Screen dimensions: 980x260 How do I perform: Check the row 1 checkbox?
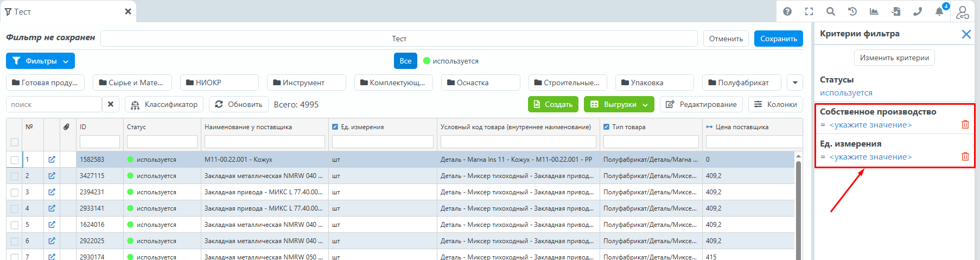coord(15,160)
